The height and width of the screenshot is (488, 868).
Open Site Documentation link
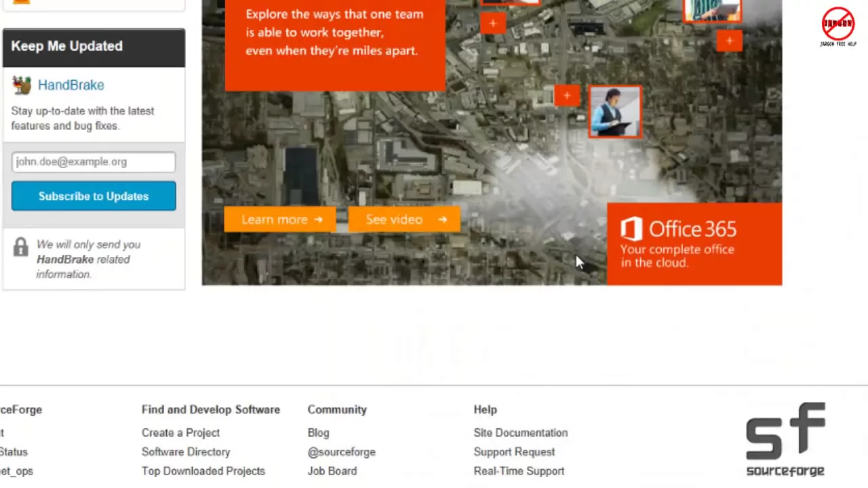(521, 432)
